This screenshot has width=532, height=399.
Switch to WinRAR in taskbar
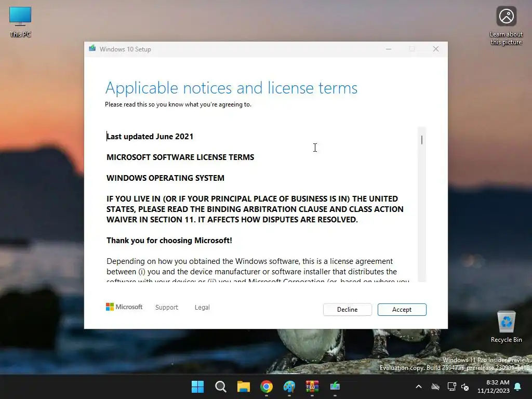click(x=312, y=387)
